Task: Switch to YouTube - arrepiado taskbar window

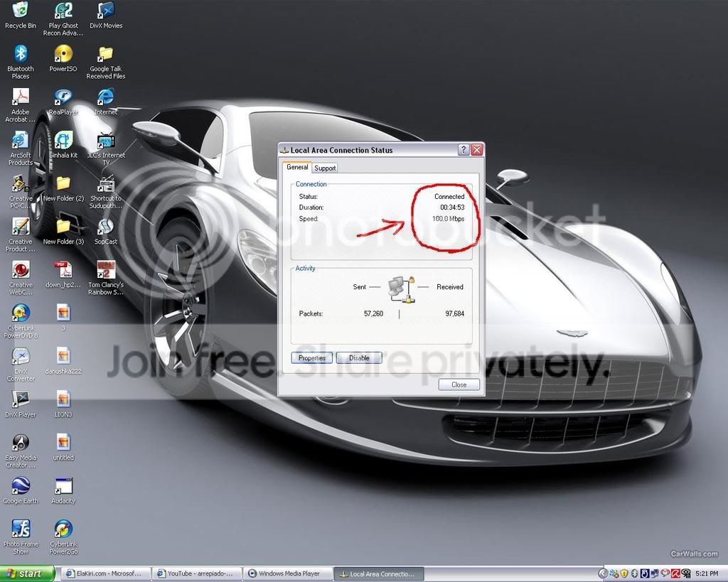Action: [x=198, y=573]
